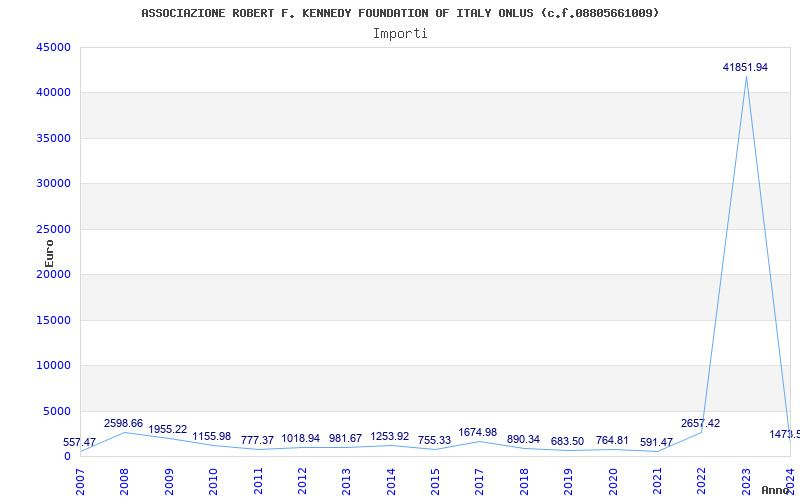Click the 683.50 data label
800x500 pixels.
tap(567, 441)
